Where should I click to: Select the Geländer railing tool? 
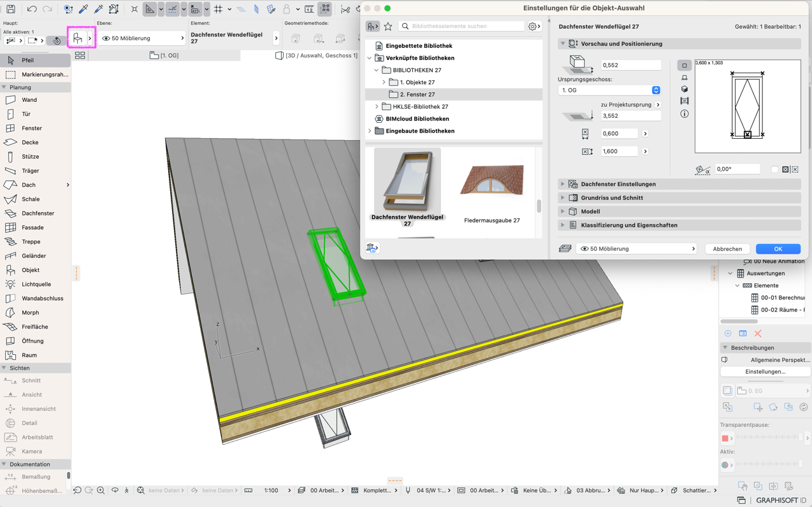click(35, 256)
